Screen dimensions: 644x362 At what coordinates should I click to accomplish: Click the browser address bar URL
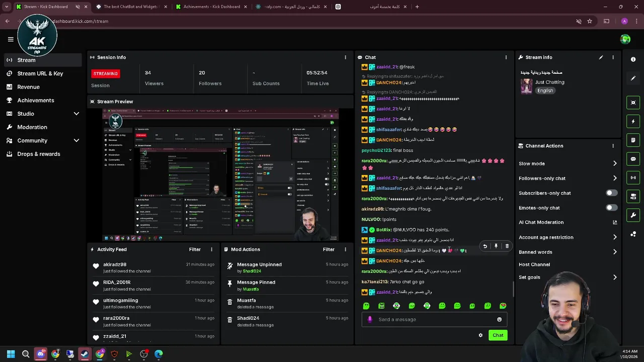(x=80, y=21)
